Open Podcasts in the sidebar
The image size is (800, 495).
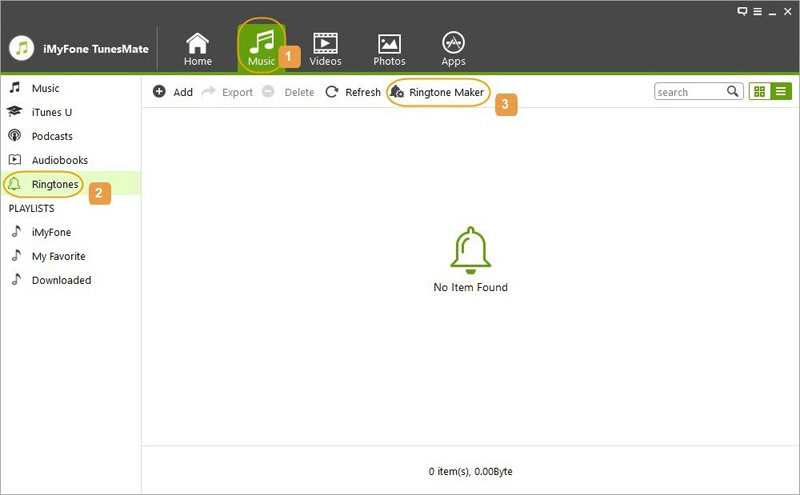(71, 136)
